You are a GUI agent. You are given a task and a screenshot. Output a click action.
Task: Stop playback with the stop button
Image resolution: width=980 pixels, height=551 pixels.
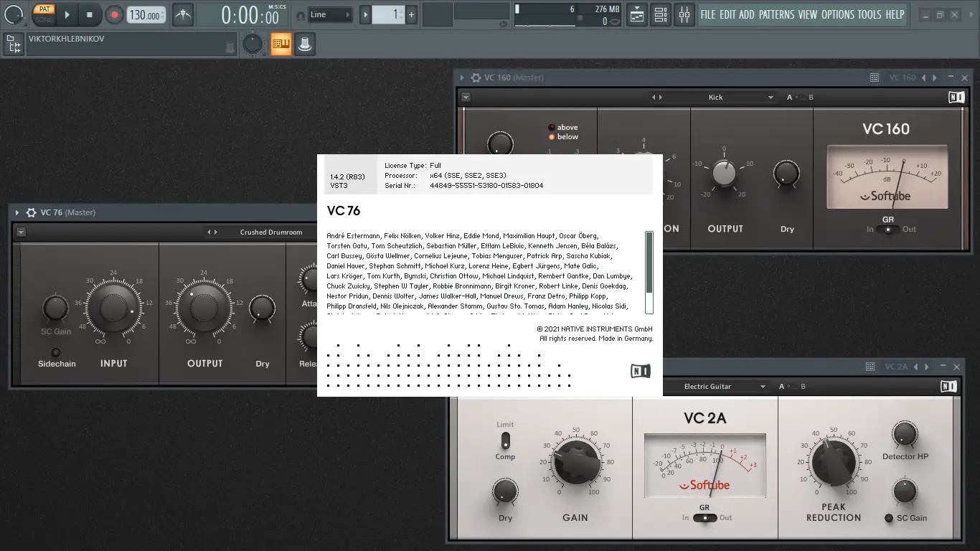tap(90, 14)
